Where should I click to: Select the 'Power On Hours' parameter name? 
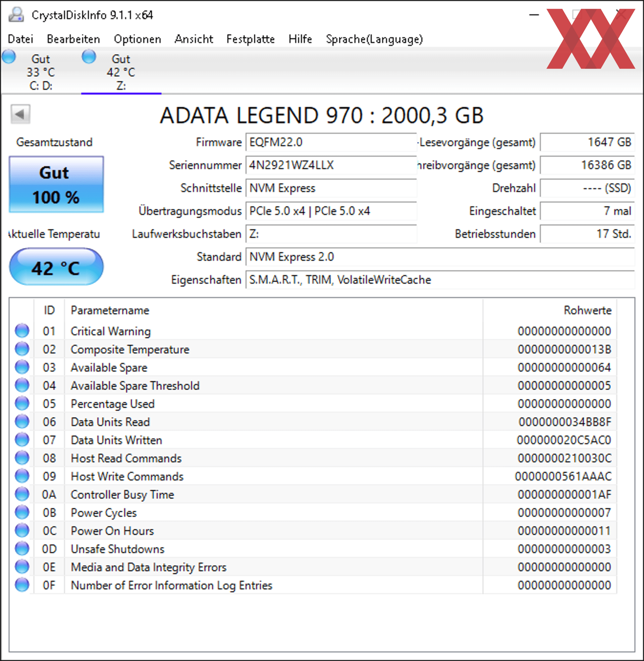click(112, 531)
